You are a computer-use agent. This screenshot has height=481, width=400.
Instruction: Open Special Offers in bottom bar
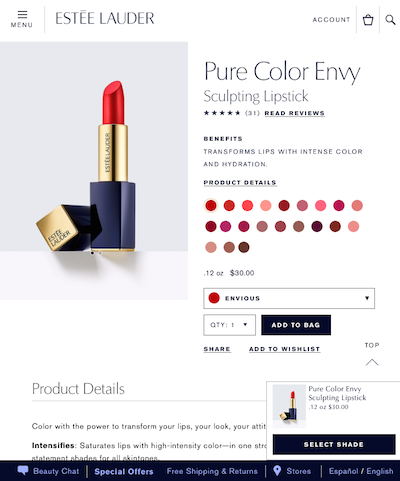[x=124, y=471]
